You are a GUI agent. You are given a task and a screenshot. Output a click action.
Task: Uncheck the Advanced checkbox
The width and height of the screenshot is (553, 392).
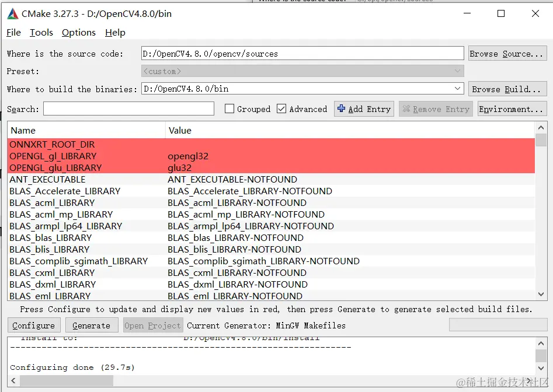281,108
